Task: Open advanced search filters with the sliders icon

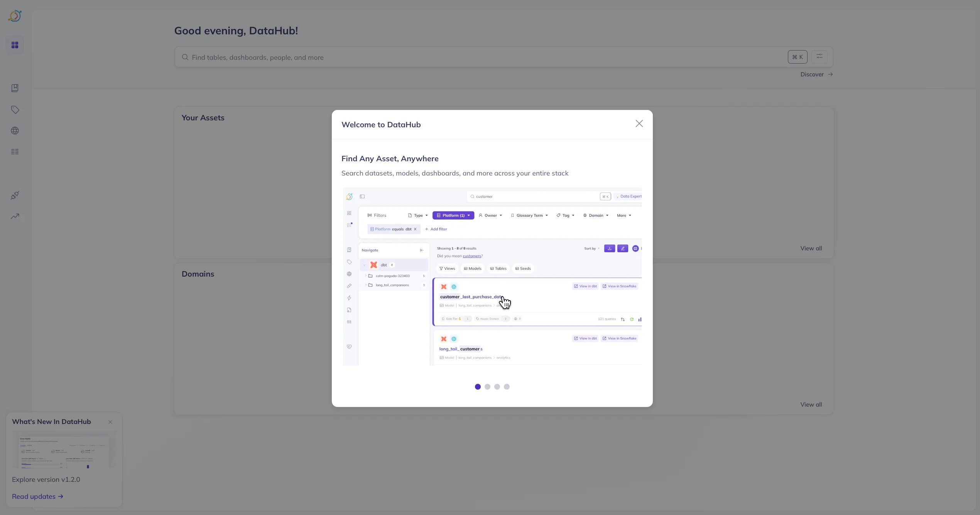Action: (x=819, y=56)
